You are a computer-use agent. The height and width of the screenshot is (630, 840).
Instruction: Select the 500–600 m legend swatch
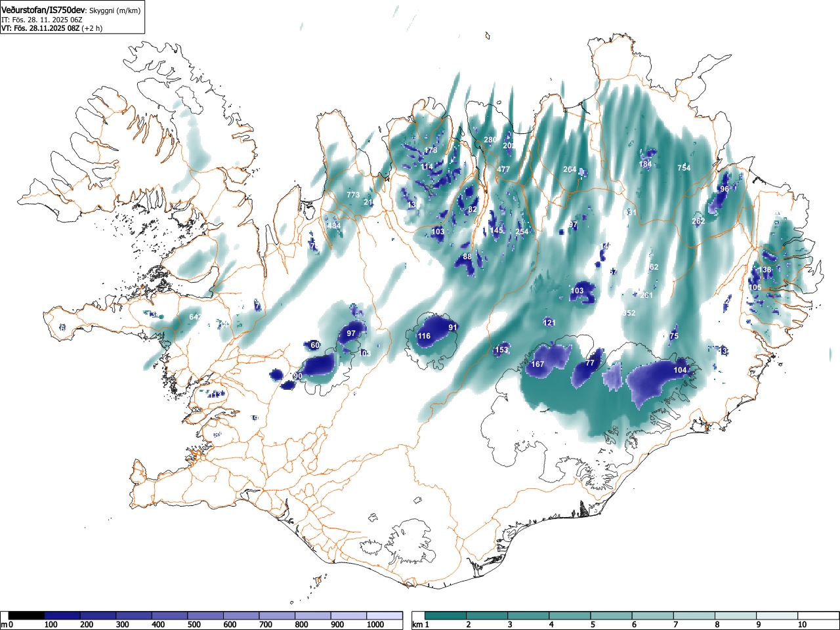[205, 616]
